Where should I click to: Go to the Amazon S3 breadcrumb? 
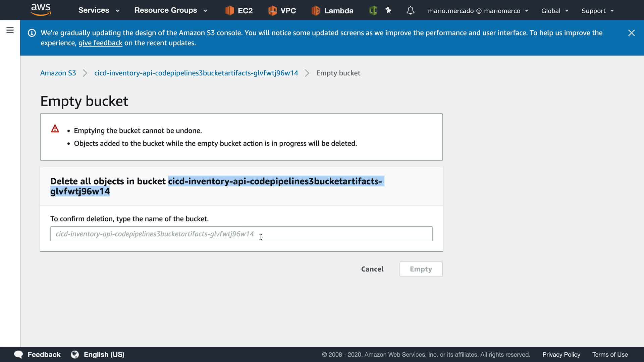(58, 73)
